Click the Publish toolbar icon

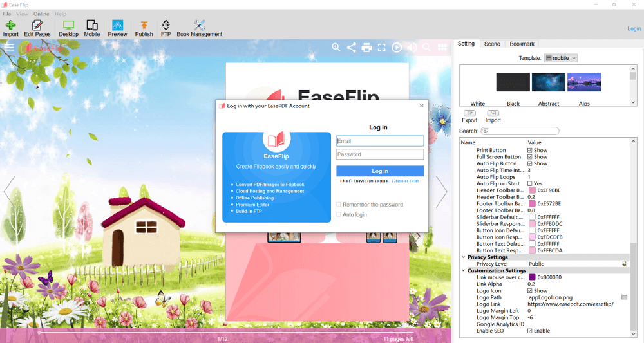pyautogui.click(x=144, y=28)
